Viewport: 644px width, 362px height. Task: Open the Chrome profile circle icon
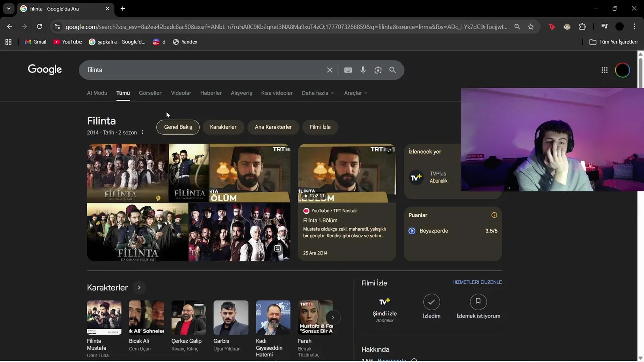click(x=620, y=27)
